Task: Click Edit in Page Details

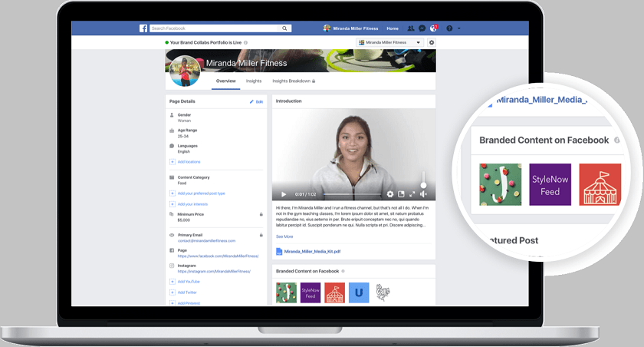Action: pyautogui.click(x=256, y=101)
